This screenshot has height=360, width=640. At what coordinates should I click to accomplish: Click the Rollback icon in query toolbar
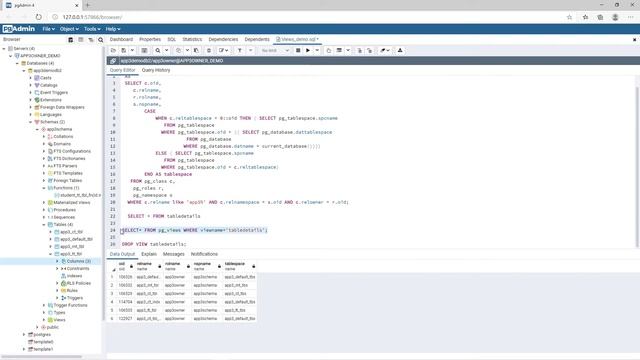(369, 50)
